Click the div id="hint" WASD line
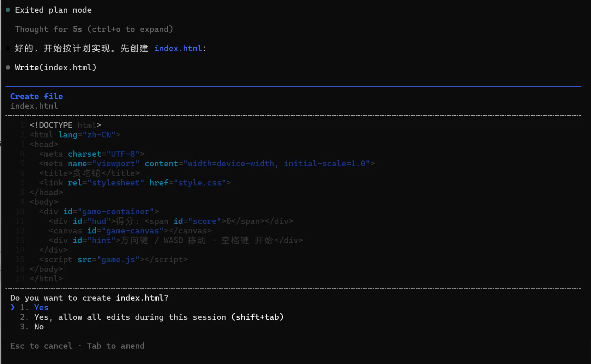The image size is (591, 364). pyautogui.click(x=176, y=240)
